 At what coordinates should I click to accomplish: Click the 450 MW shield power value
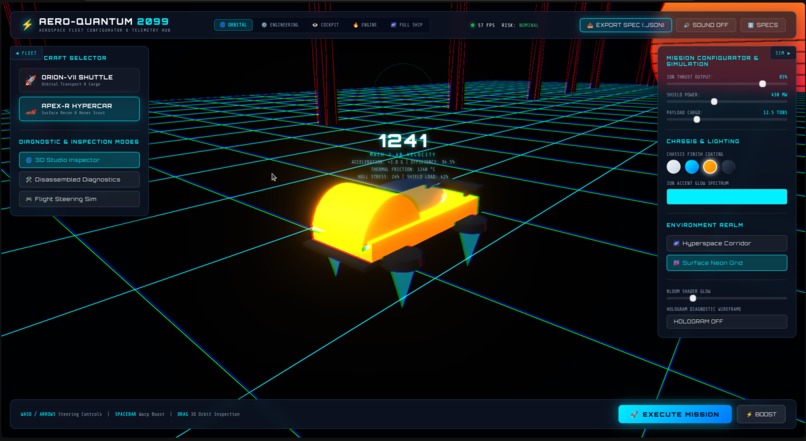(x=779, y=95)
